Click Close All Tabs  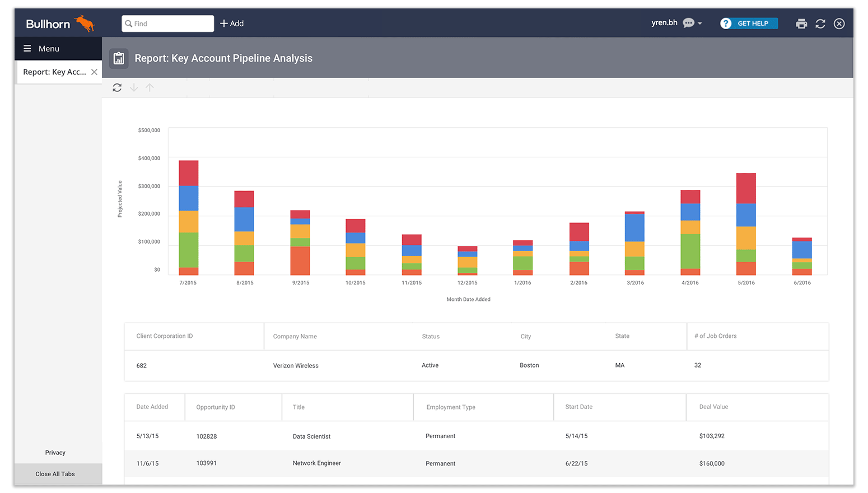tap(55, 474)
